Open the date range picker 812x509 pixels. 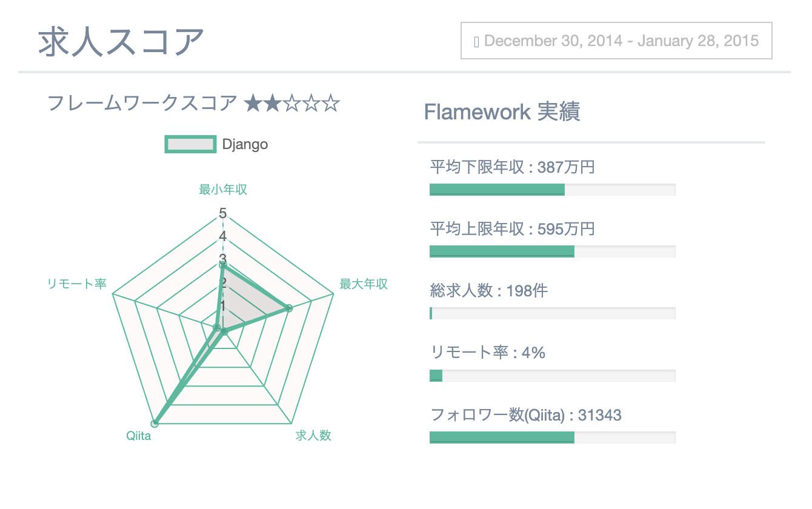(616, 41)
